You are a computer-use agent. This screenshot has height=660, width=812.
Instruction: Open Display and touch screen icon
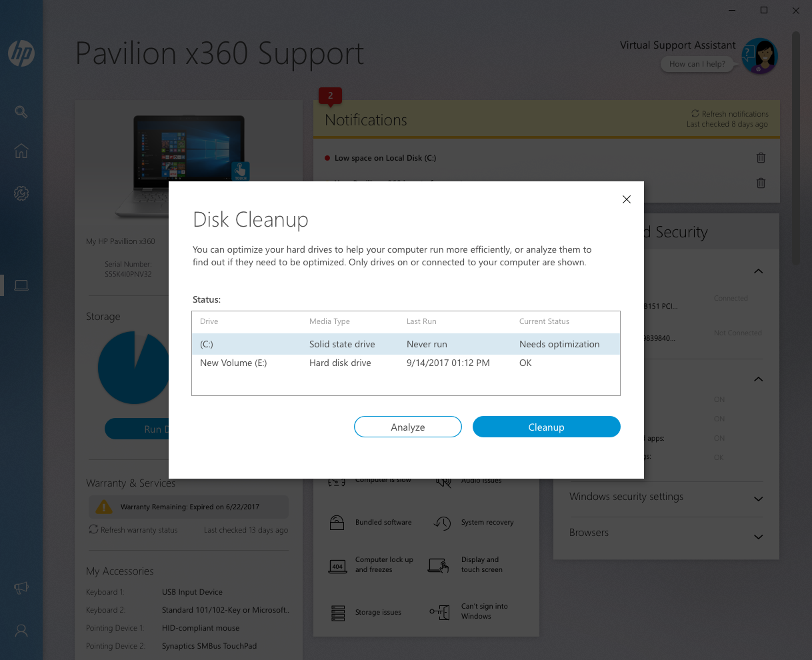pos(438,565)
